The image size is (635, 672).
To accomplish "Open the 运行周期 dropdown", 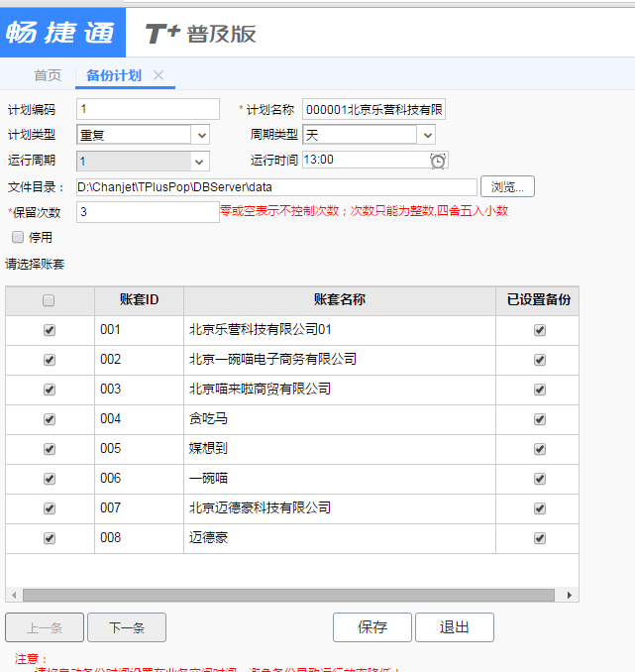I will [199, 162].
